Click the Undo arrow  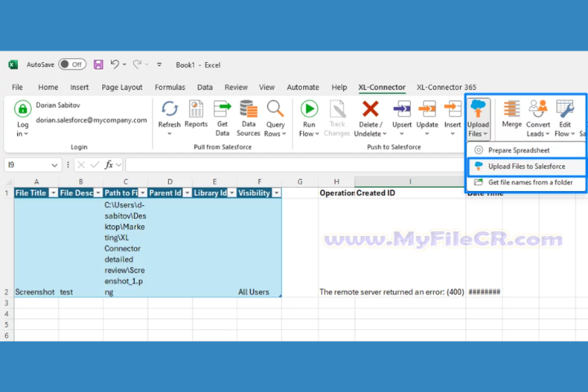(x=115, y=65)
